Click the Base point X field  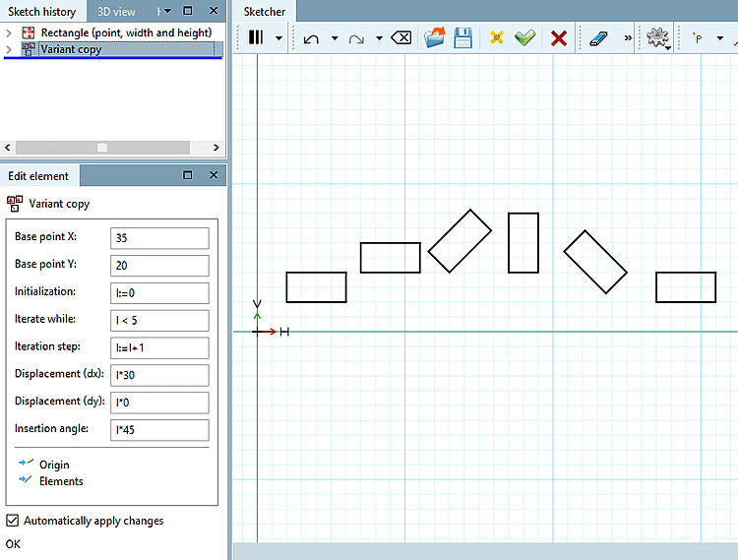coord(159,238)
